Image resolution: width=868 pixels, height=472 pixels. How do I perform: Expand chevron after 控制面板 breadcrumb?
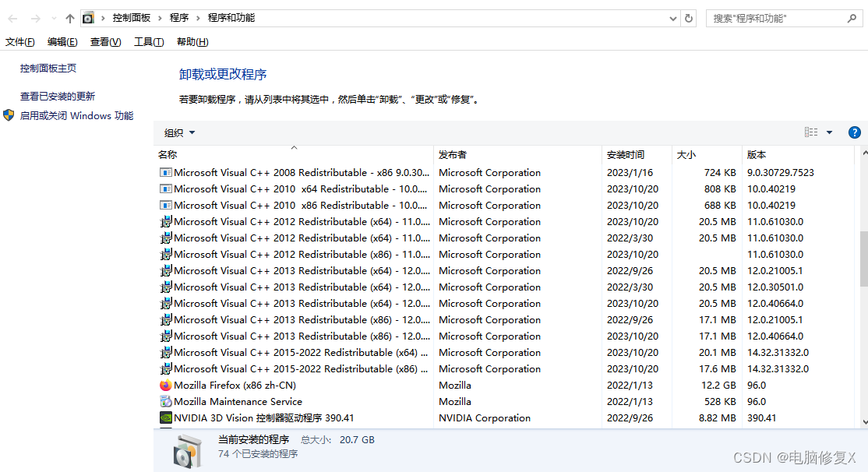(x=160, y=18)
